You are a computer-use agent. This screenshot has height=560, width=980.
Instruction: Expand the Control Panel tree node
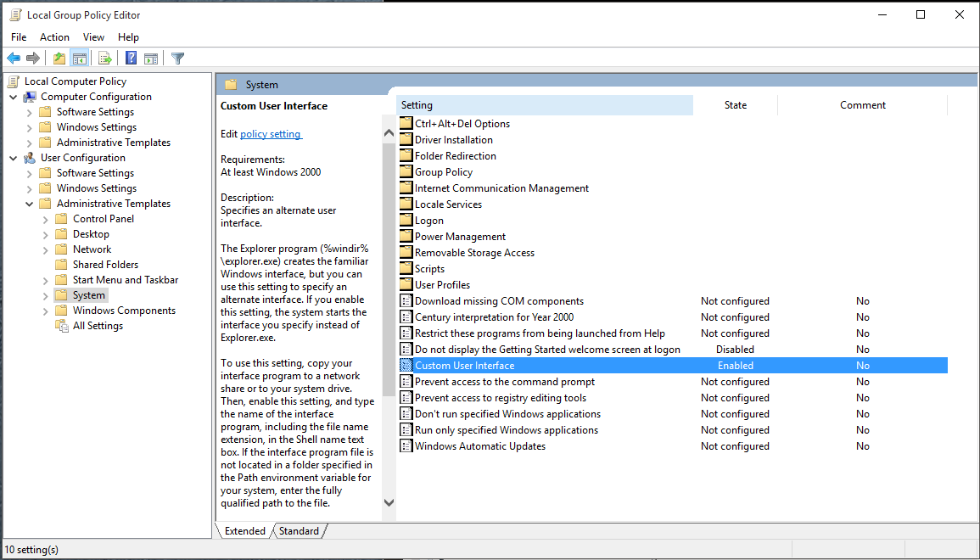click(x=46, y=219)
